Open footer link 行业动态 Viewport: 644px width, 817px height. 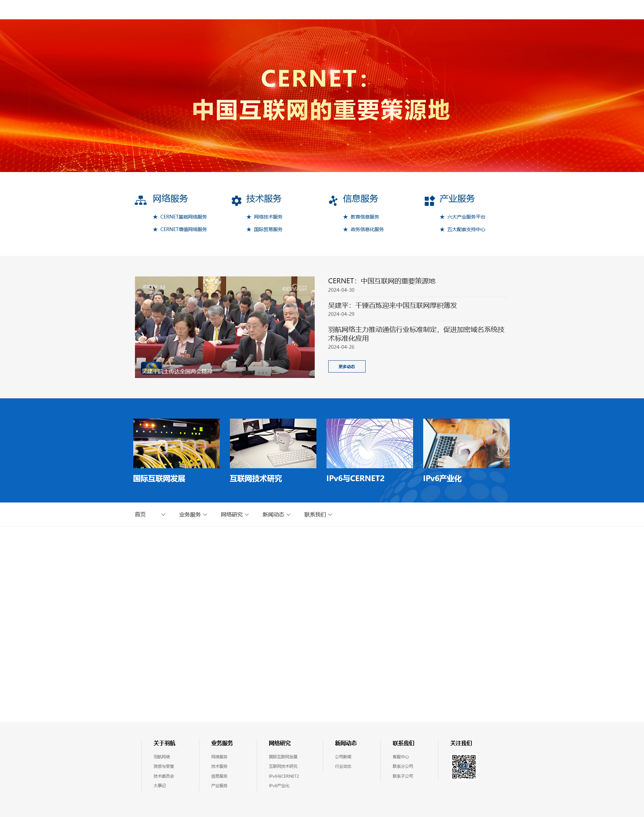tap(343, 766)
